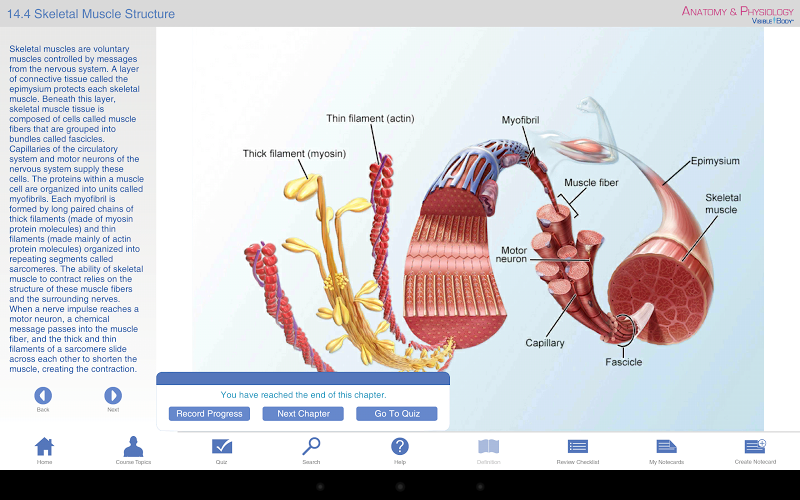This screenshot has width=800, height=500.
Task: Go Back with the left arrow
Action: [43, 395]
